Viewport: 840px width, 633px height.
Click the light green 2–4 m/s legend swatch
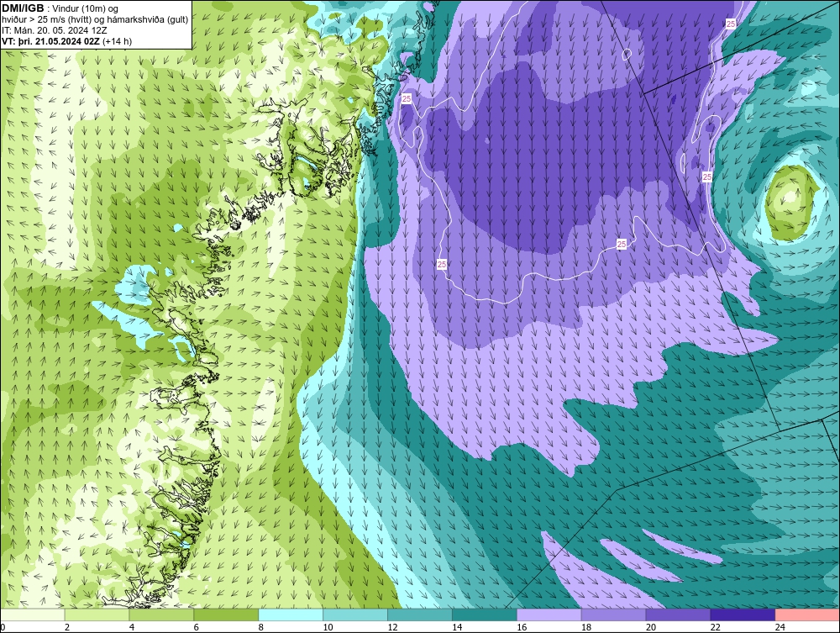(x=97, y=615)
